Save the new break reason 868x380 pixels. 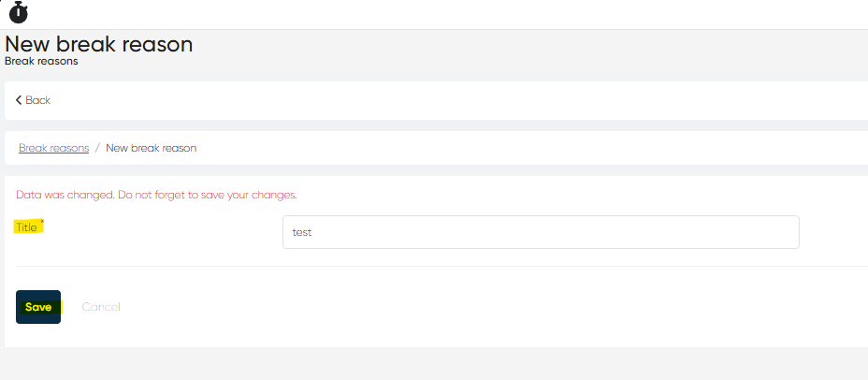38,307
